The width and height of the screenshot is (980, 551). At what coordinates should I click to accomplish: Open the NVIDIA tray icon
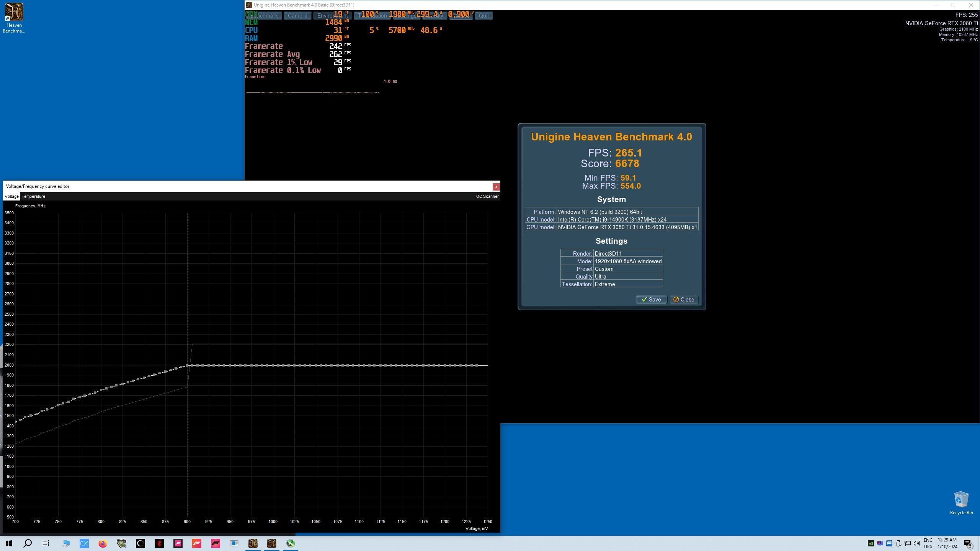(x=871, y=543)
